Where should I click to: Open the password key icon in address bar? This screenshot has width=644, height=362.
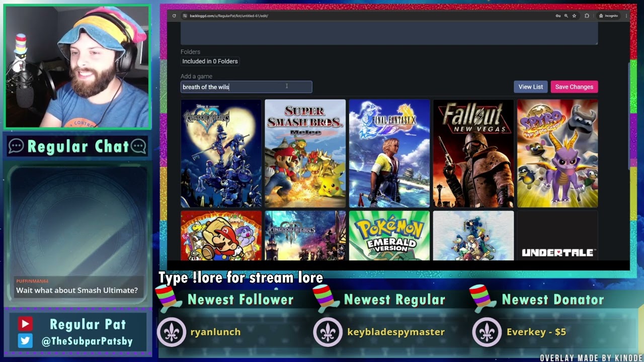coord(558,16)
